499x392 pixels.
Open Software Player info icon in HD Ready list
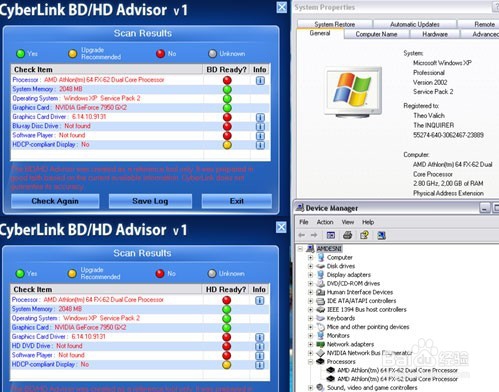259,356
